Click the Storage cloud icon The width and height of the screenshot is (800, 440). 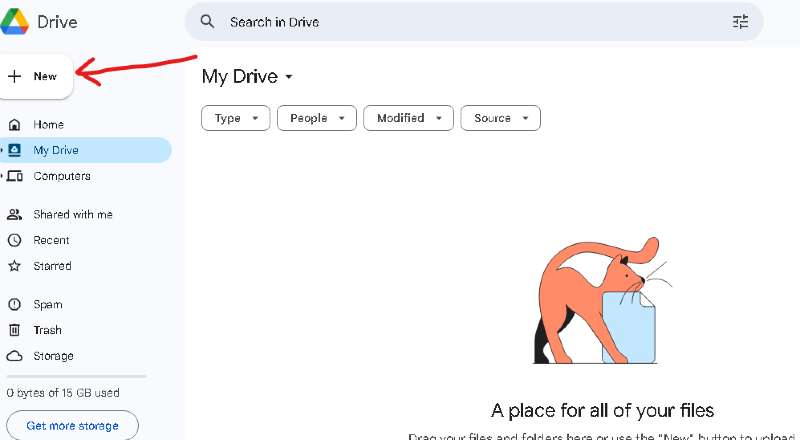coord(14,356)
